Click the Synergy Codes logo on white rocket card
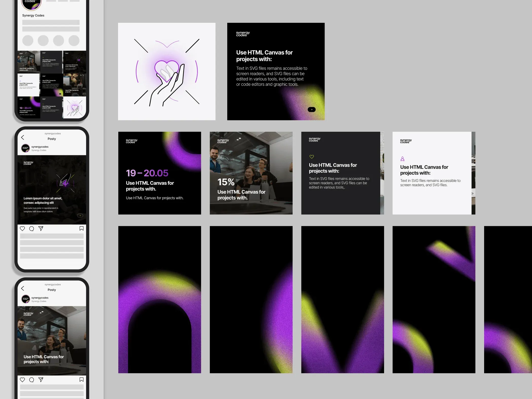Viewport: 532px width, 399px height. tap(406, 141)
